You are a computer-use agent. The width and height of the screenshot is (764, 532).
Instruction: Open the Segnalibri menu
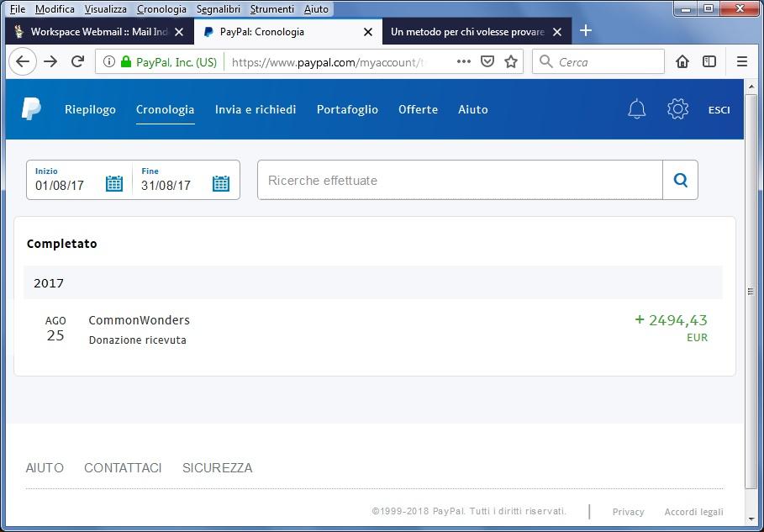(x=219, y=8)
